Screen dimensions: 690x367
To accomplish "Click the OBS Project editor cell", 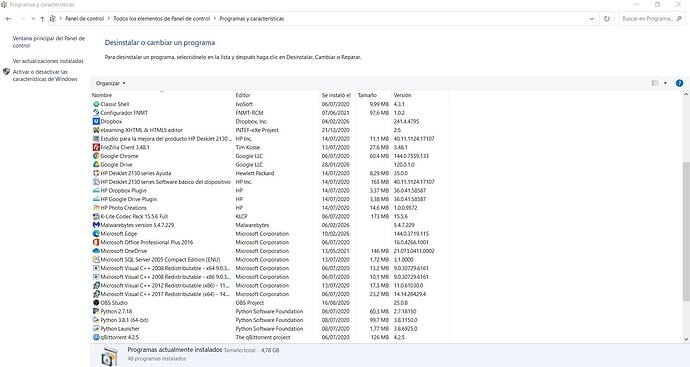I will [250, 303].
